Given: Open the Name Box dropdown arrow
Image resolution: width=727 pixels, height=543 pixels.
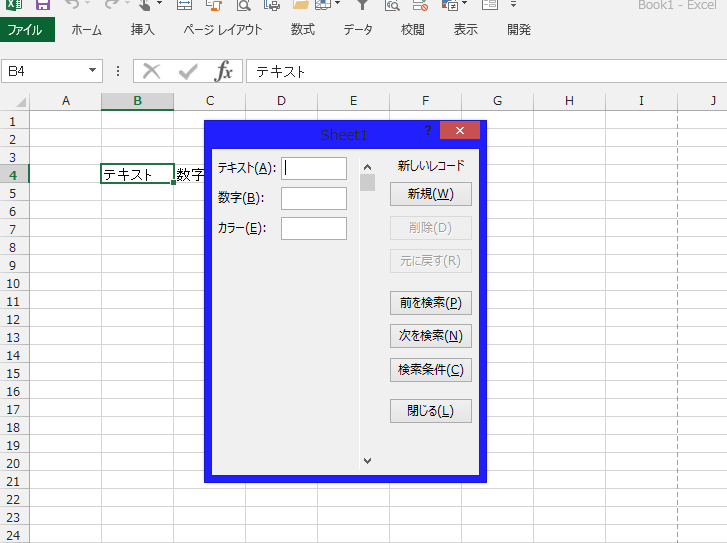Looking at the screenshot, I should pos(93,71).
